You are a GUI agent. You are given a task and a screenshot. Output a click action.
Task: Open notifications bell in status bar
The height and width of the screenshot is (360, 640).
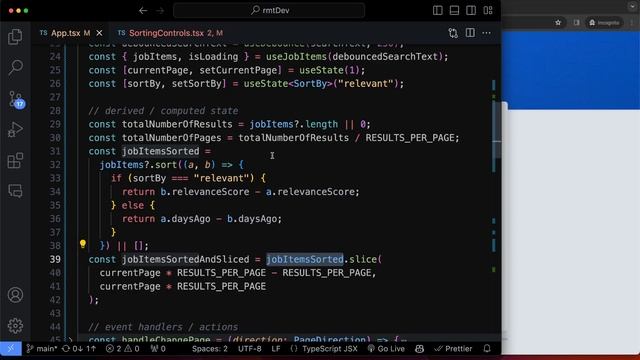click(487, 349)
